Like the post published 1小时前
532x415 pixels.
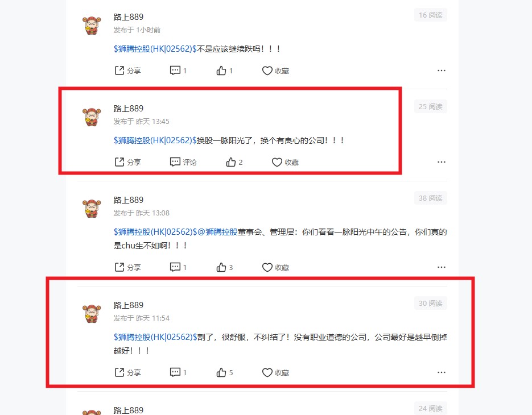224,70
